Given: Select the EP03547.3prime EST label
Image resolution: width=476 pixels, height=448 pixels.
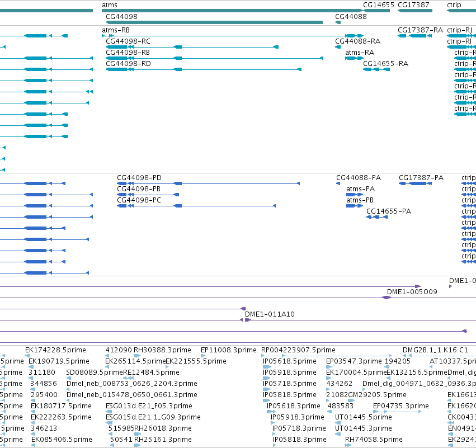Looking at the screenshot, I should tap(354, 361).
